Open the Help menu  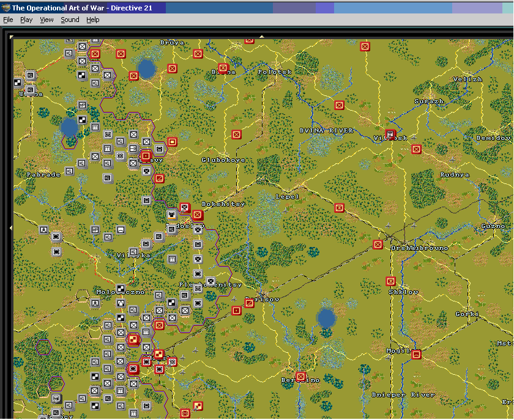pyautogui.click(x=93, y=20)
